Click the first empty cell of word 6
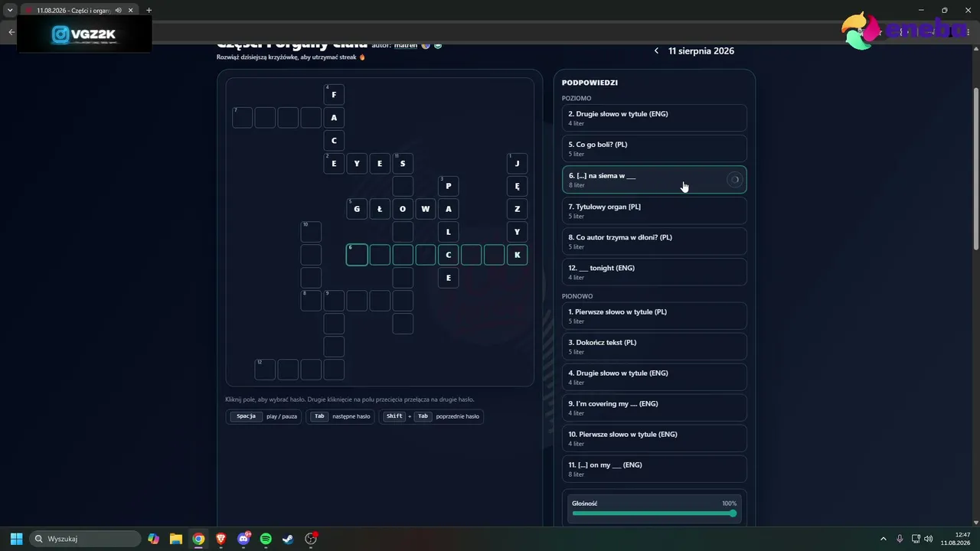 (x=357, y=255)
